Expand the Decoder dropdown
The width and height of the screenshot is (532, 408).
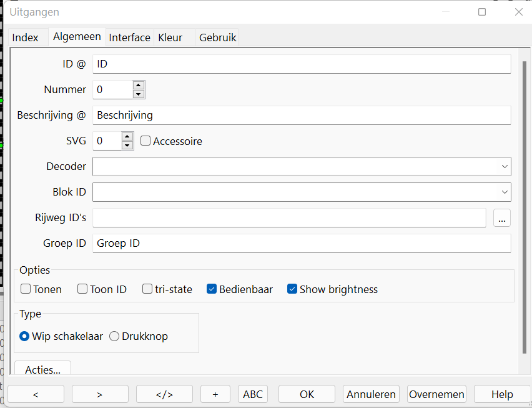point(504,166)
